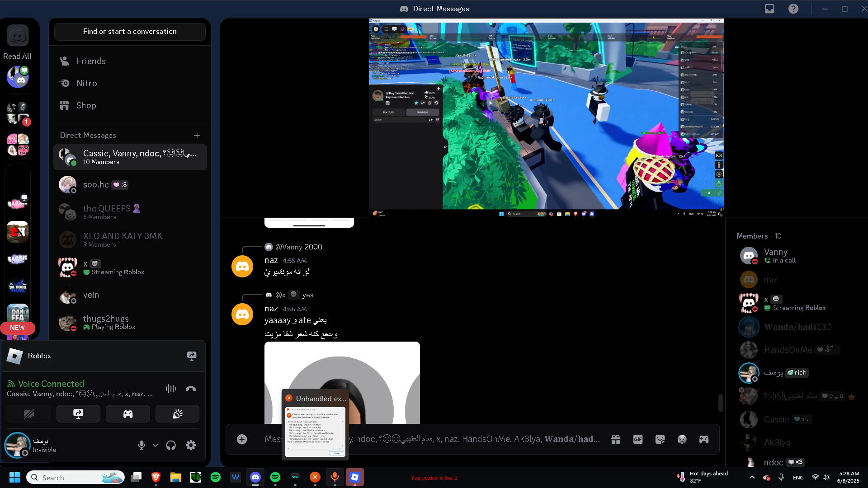Toggle deafen headphones in user panel
The image size is (868, 488).
click(x=171, y=445)
